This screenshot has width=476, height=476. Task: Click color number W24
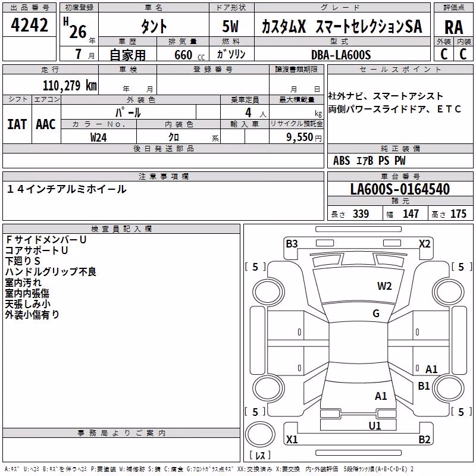point(99,137)
